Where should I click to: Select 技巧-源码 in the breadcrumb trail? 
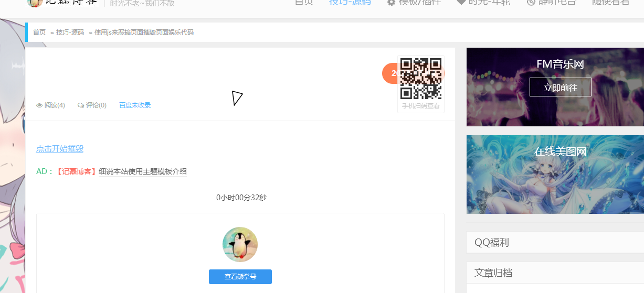(x=70, y=32)
